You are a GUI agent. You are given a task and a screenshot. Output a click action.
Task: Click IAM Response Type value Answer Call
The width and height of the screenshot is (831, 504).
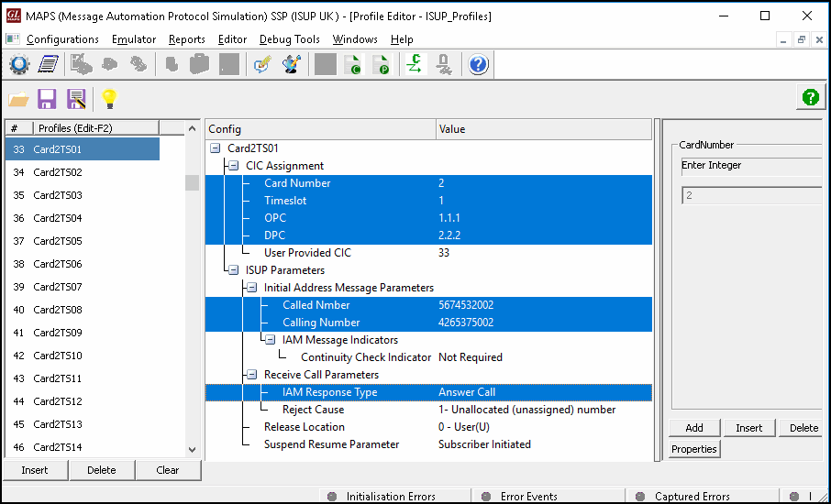click(467, 392)
